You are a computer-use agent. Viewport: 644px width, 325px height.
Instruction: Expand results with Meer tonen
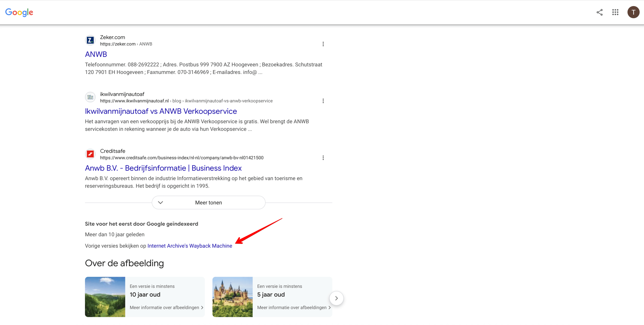pos(209,202)
